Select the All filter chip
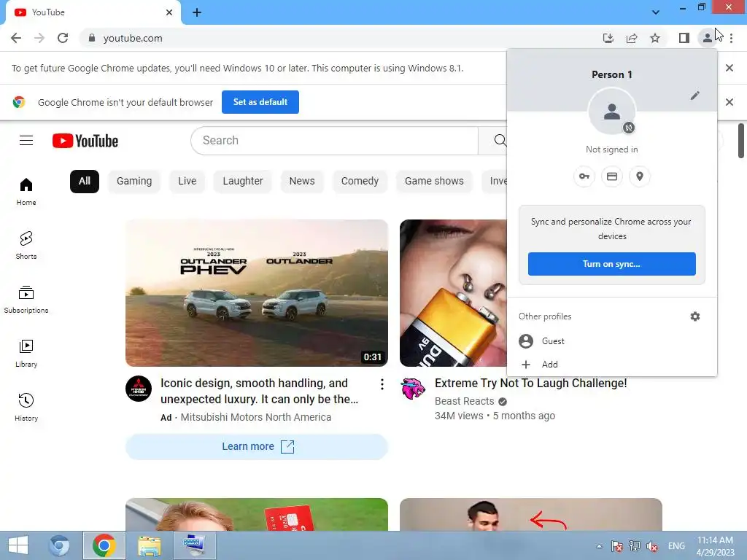 pyautogui.click(x=85, y=182)
